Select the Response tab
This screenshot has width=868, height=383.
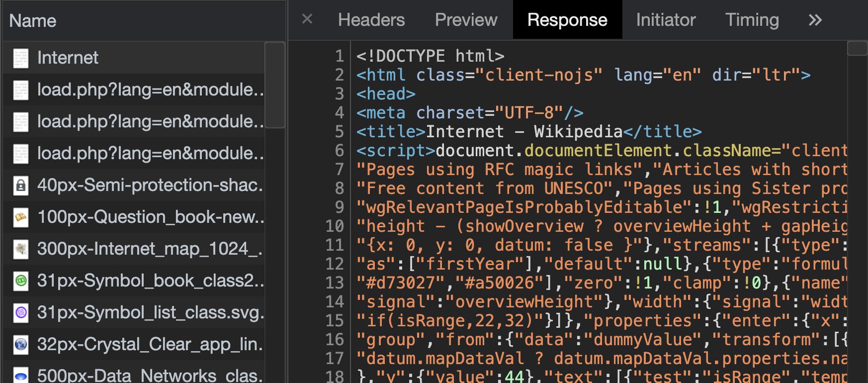(x=567, y=20)
